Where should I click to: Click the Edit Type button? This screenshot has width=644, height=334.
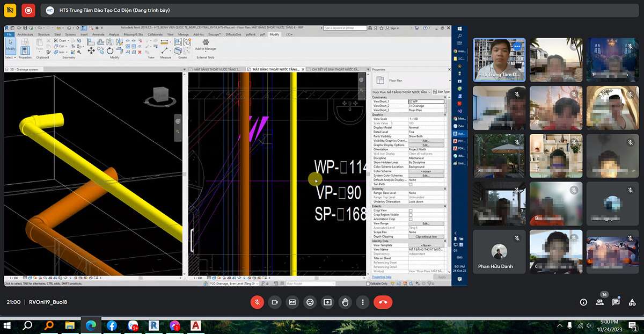[442, 92]
